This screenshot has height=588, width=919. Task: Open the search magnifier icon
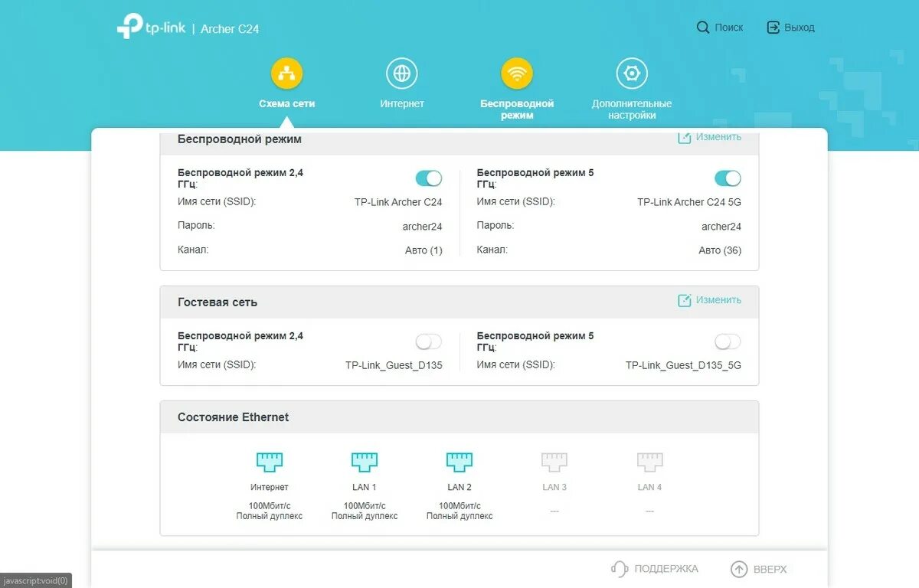tap(703, 28)
